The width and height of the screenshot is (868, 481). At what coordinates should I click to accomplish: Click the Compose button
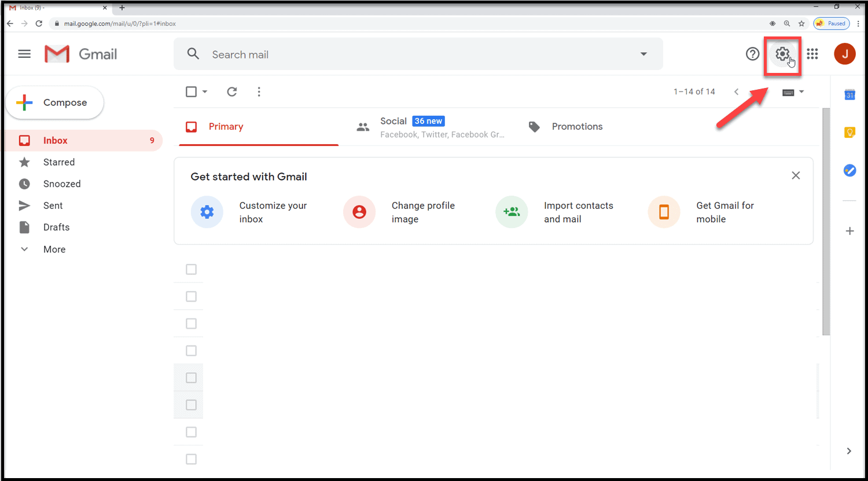54,102
